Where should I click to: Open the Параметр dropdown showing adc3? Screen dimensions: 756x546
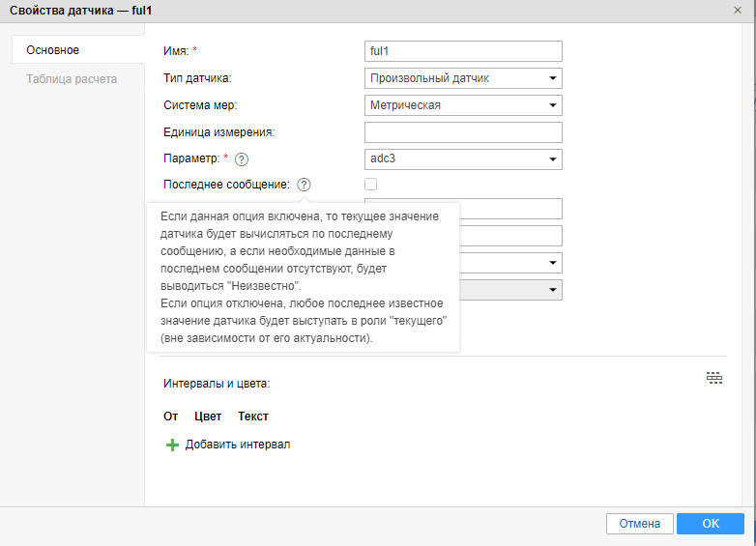pos(463,159)
